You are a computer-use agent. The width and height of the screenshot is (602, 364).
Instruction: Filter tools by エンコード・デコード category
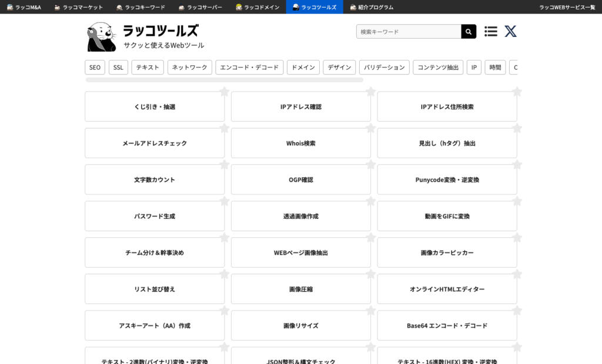(x=249, y=67)
